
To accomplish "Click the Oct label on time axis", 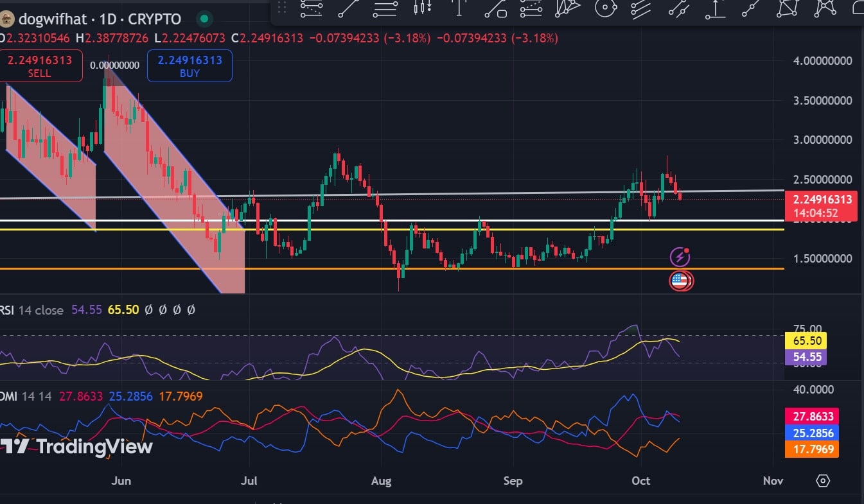I will click(641, 481).
